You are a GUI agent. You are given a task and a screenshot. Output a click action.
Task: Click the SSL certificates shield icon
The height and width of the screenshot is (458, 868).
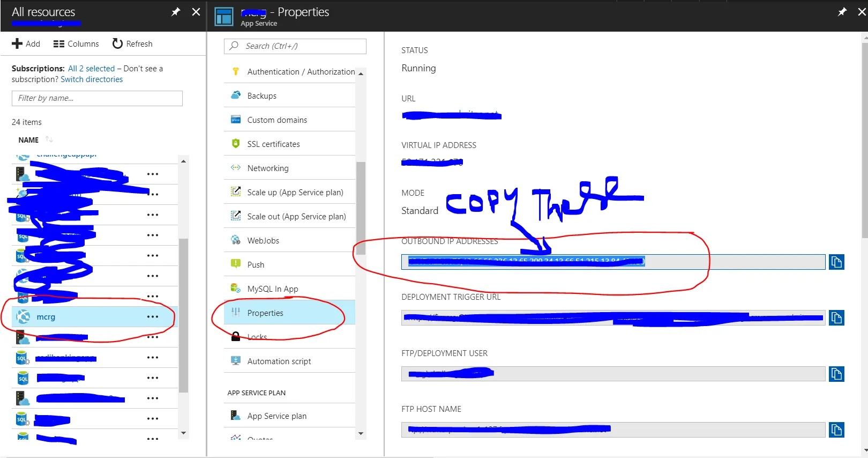(x=236, y=143)
